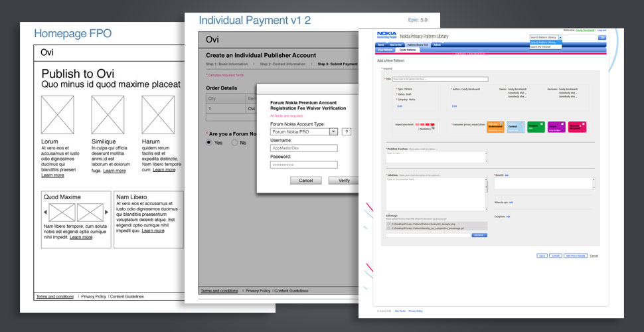
Task: Select the UI_designs.png file radio
Action: pyautogui.click(x=388, y=224)
